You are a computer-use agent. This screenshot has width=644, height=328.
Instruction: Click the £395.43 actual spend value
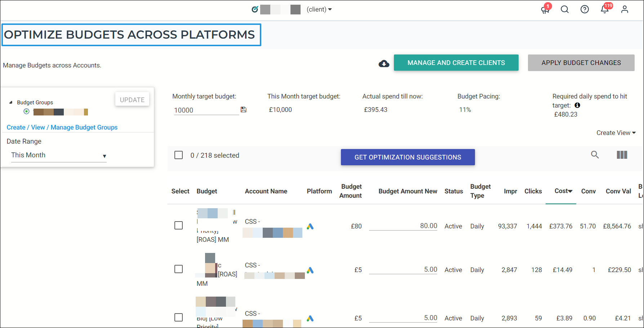click(x=376, y=110)
